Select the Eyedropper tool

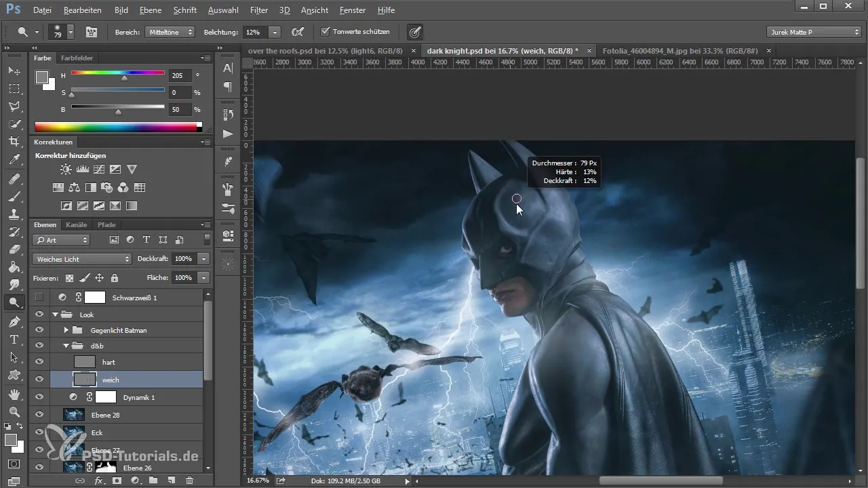coord(14,160)
